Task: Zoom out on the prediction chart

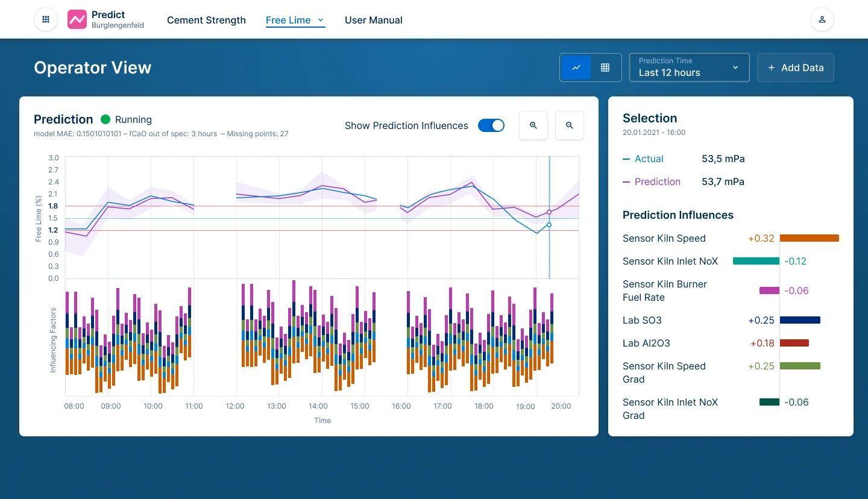Action: [570, 125]
